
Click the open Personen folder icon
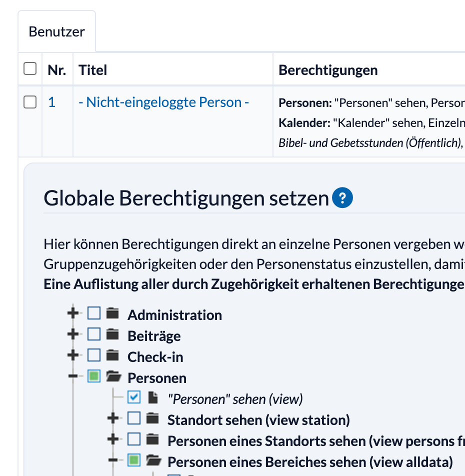[x=114, y=376]
